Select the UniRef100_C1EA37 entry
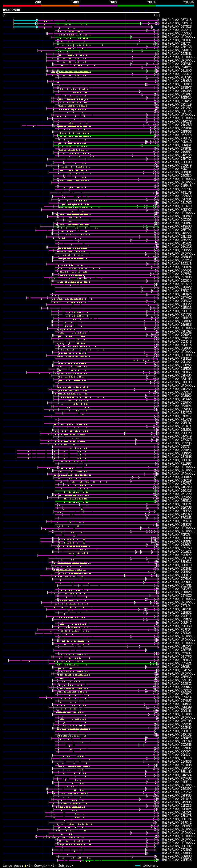Screen dimensions: 197x868 click(x=177, y=40)
